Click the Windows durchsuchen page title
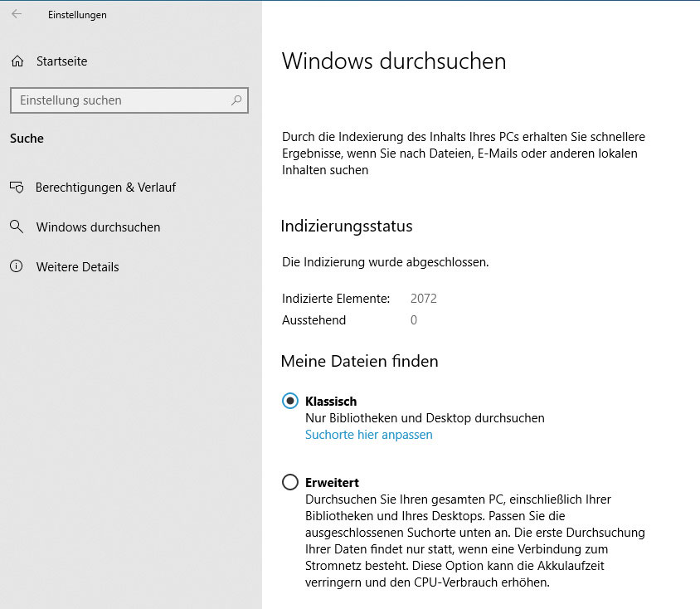The image size is (700, 609). coord(394,61)
